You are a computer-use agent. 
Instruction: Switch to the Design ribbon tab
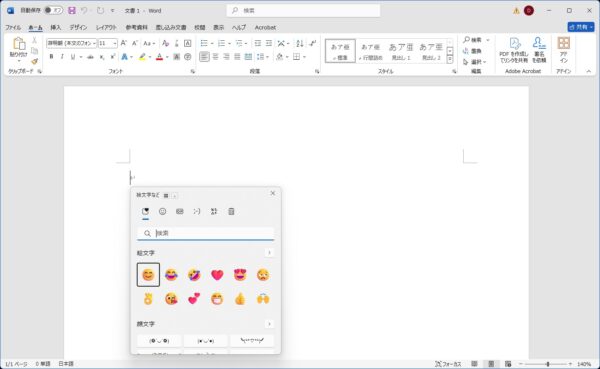pyautogui.click(x=78, y=27)
